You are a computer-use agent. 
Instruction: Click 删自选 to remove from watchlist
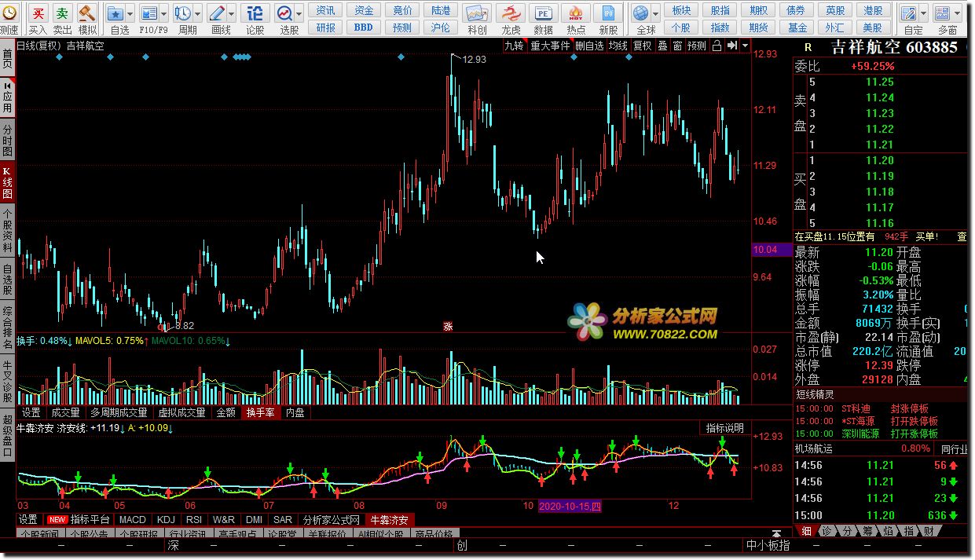tap(589, 46)
